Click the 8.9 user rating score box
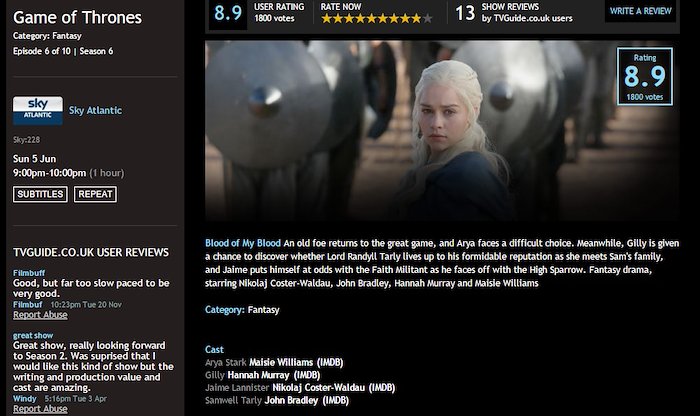700x416 pixels. pos(228,13)
